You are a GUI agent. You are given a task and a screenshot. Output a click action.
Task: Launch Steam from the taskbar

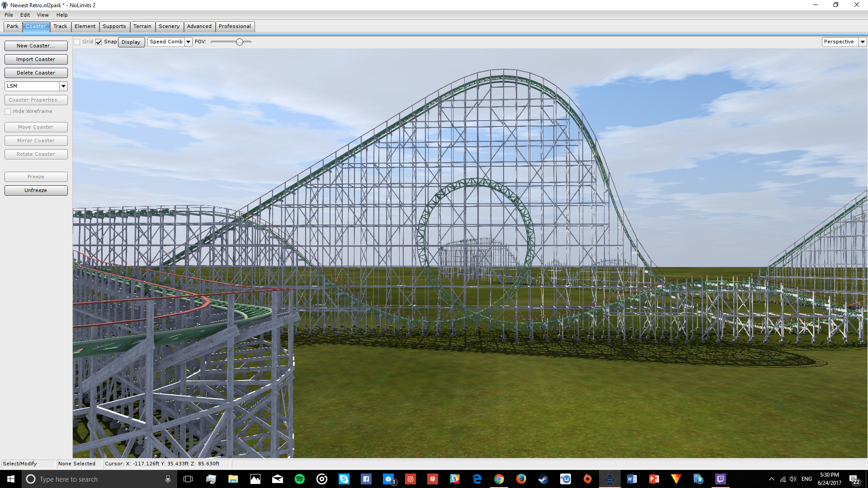point(543,479)
